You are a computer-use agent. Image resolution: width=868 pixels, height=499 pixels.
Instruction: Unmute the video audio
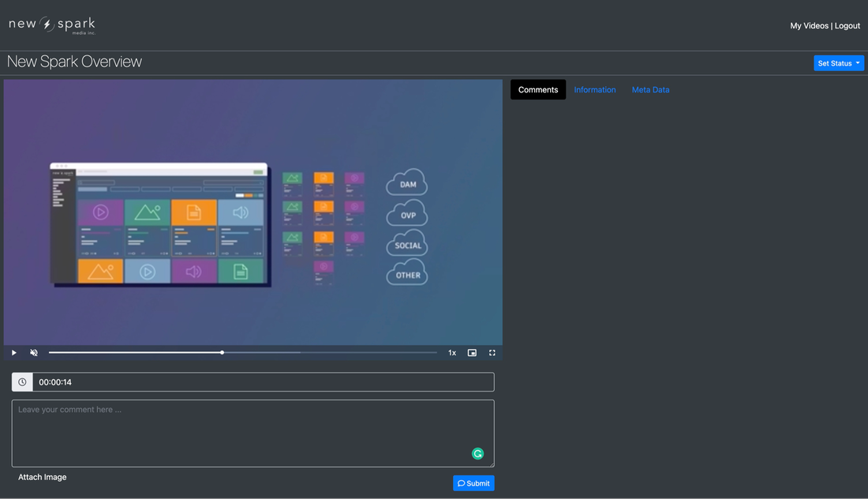point(34,353)
